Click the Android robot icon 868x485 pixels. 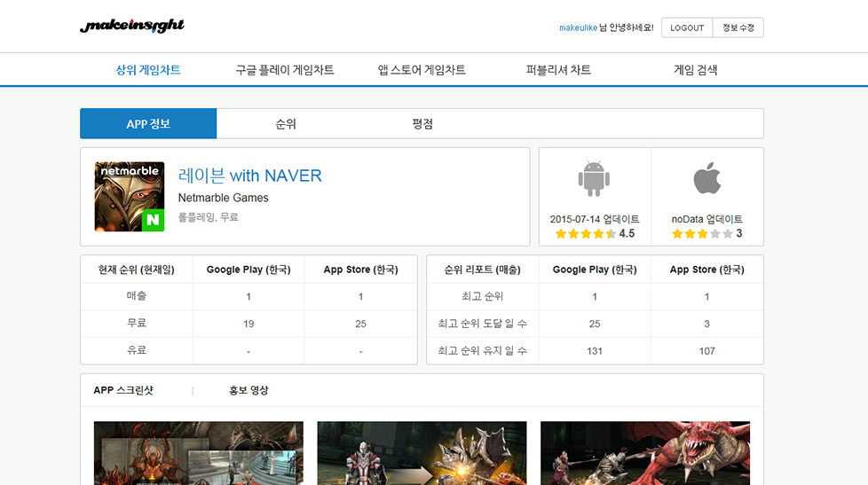(x=594, y=178)
